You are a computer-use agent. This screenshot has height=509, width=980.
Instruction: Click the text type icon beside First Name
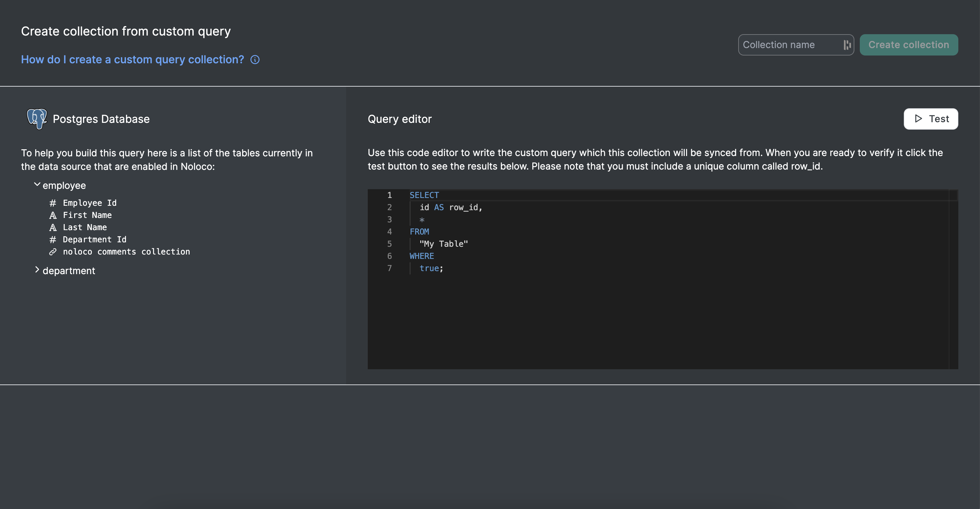53,216
